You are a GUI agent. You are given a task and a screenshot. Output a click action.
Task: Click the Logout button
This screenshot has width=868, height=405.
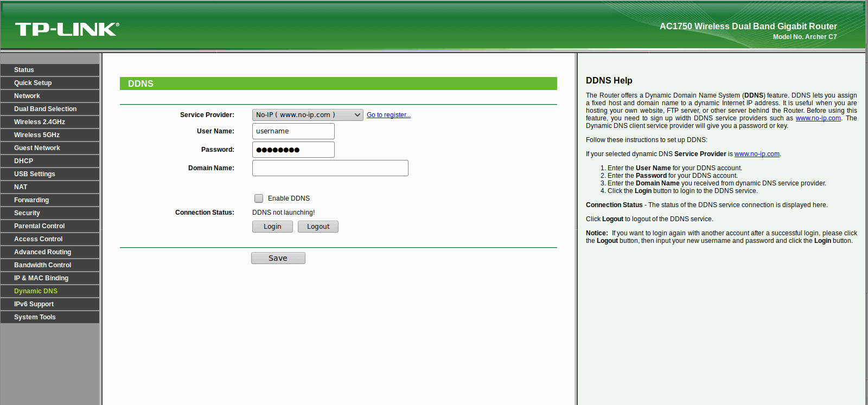318,227
